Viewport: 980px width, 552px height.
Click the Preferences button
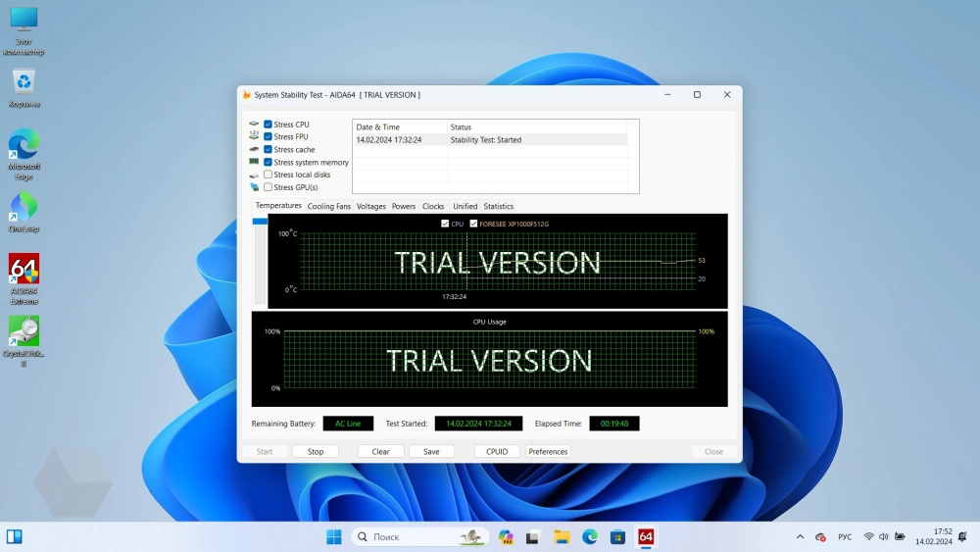(548, 451)
